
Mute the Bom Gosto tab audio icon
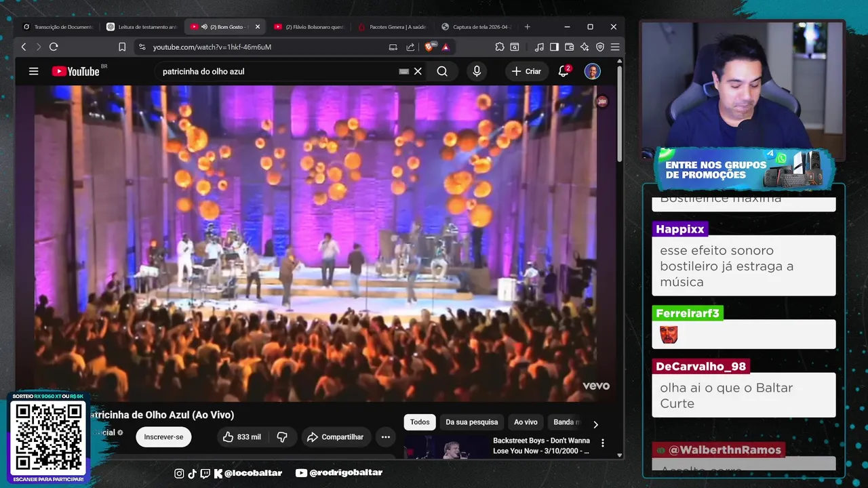pyautogui.click(x=204, y=27)
